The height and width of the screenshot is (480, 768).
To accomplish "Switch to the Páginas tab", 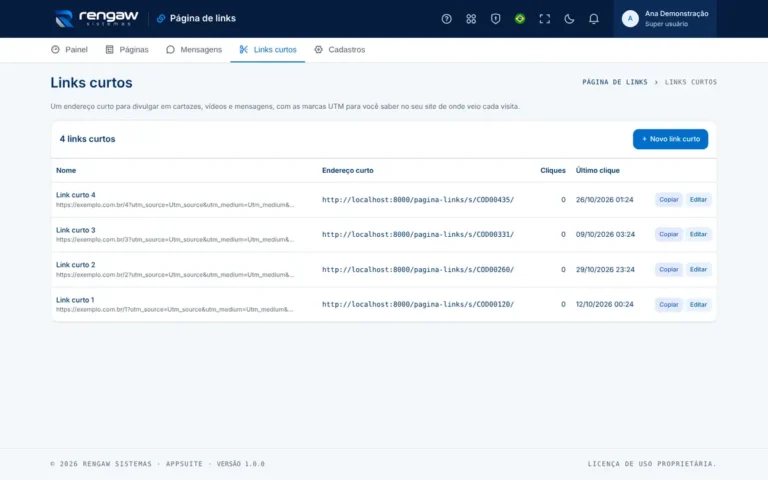I will click(x=127, y=49).
